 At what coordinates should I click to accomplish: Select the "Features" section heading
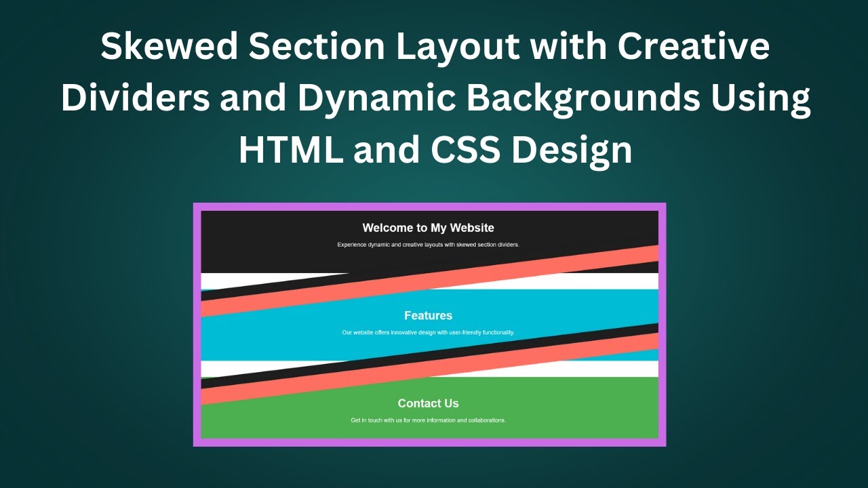coord(428,315)
